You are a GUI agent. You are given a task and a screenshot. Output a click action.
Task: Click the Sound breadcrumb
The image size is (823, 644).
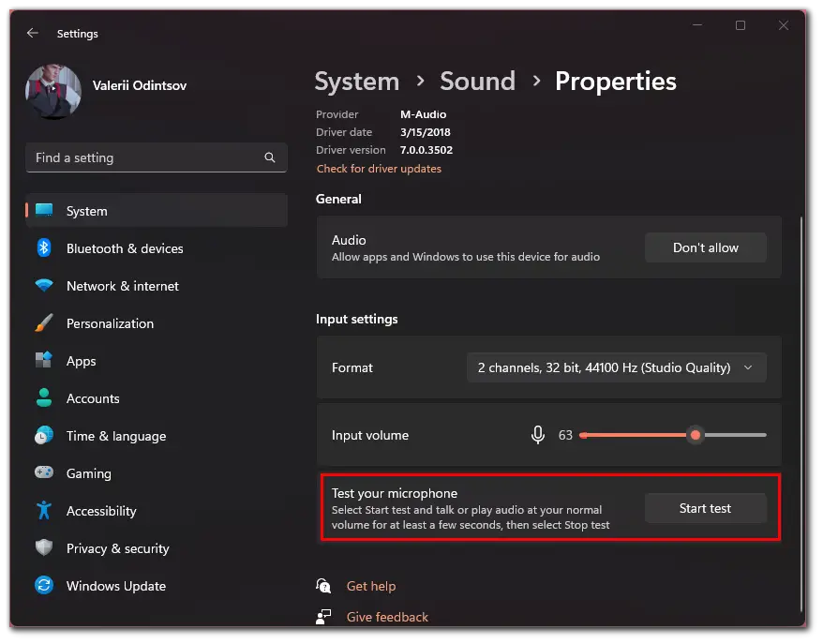[x=477, y=82]
